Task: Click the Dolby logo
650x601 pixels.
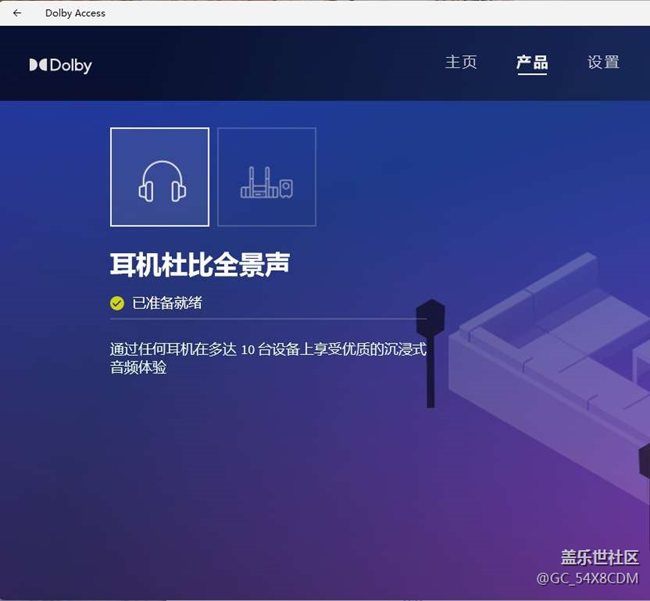Action: (x=61, y=65)
